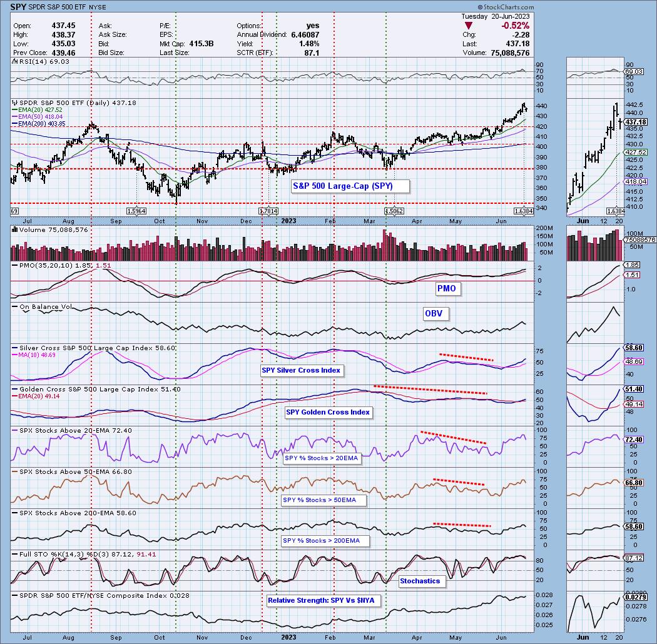Click the 0.0279 relative strength value tag
Screen dimensions: 657x644
click(x=635, y=598)
